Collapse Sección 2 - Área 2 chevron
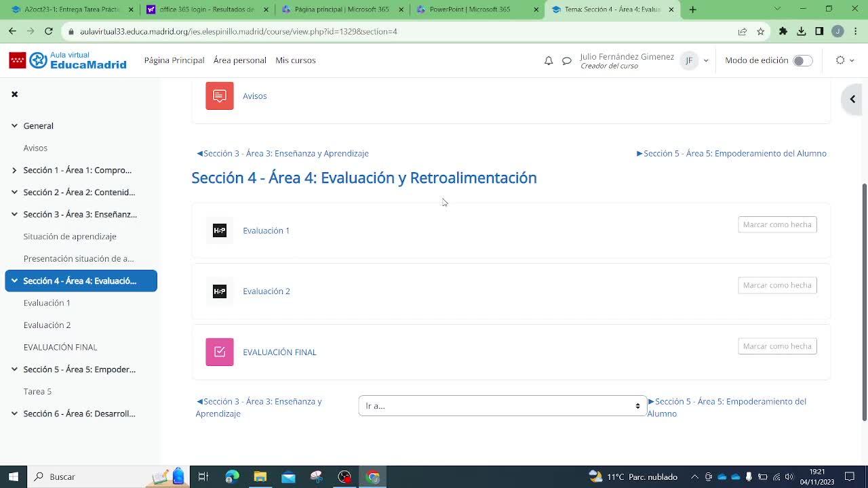Viewport: 868px width, 488px height. click(x=14, y=192)
